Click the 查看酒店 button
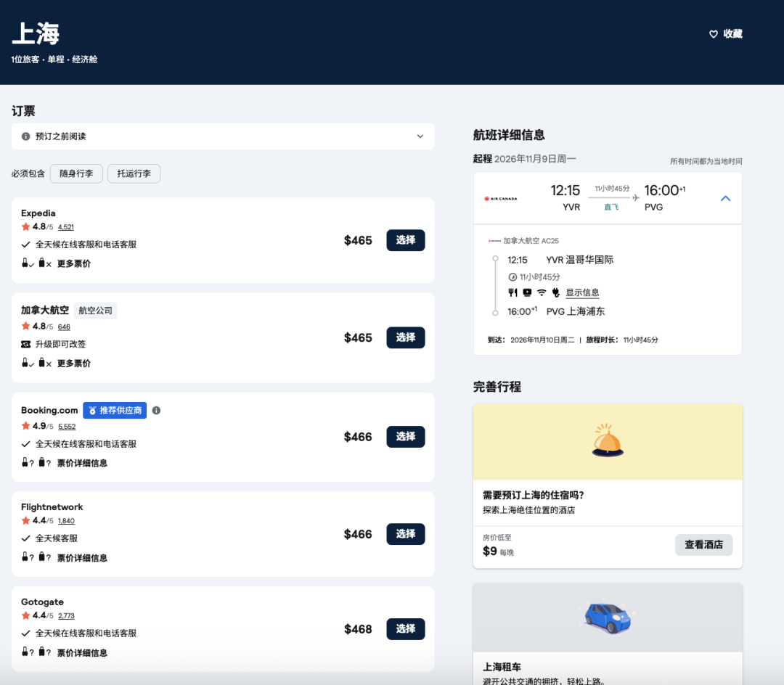The width and height of the screenshot is (784, 685). tap(703, 545)
